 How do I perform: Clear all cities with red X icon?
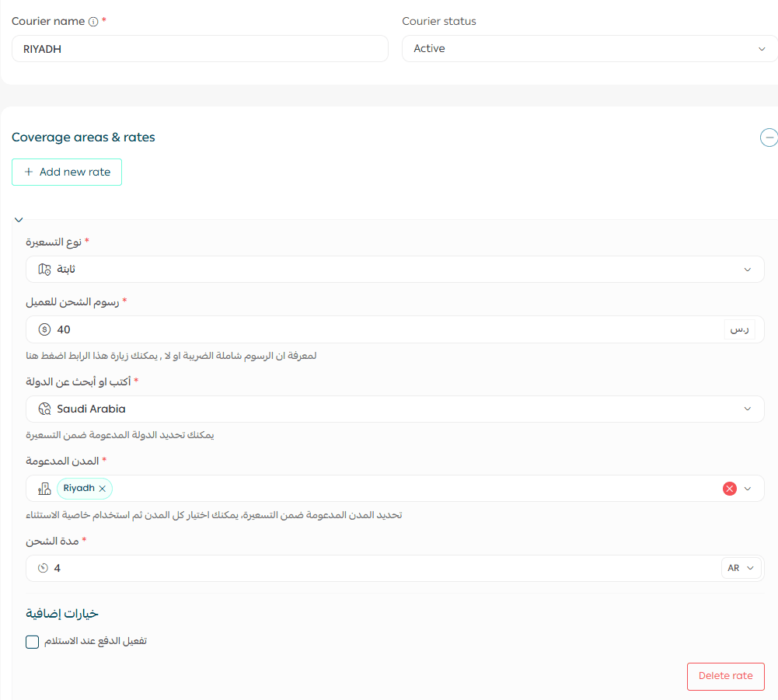729,489
